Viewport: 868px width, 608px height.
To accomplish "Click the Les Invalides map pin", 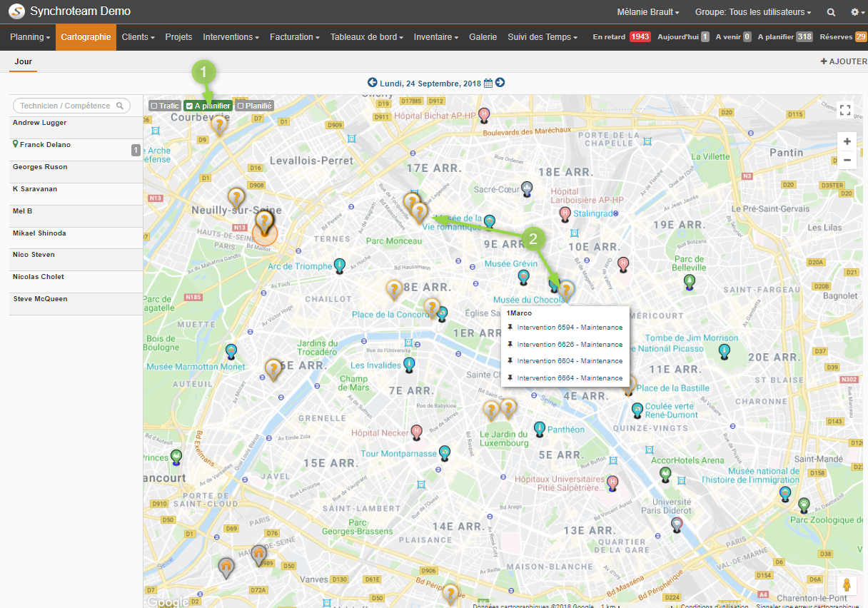I will tap(409, 365).
